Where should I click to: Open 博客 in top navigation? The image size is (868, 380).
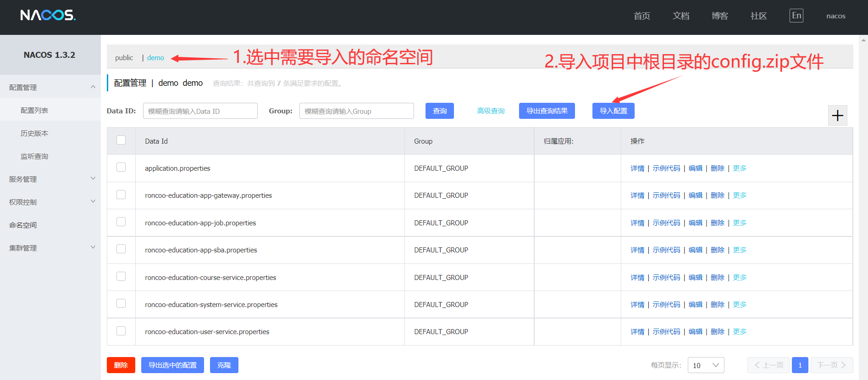(x=720, y=16)
